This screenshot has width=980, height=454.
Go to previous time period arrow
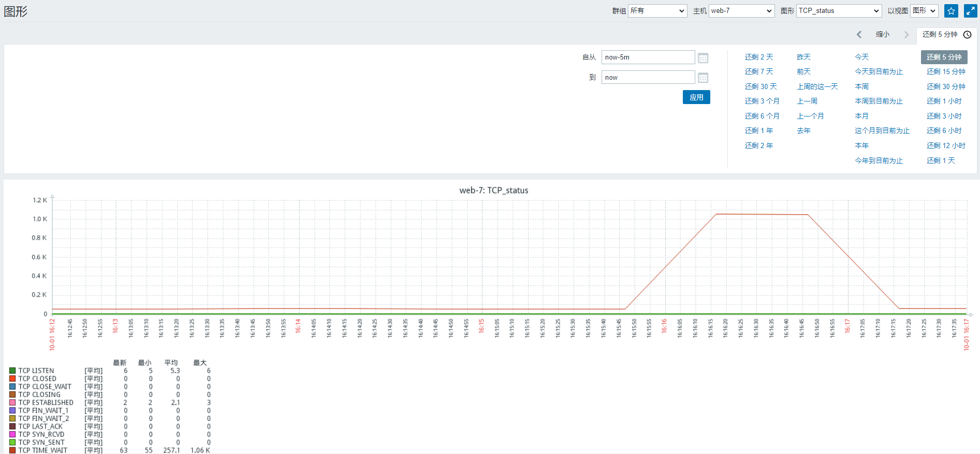click(859, 35)
